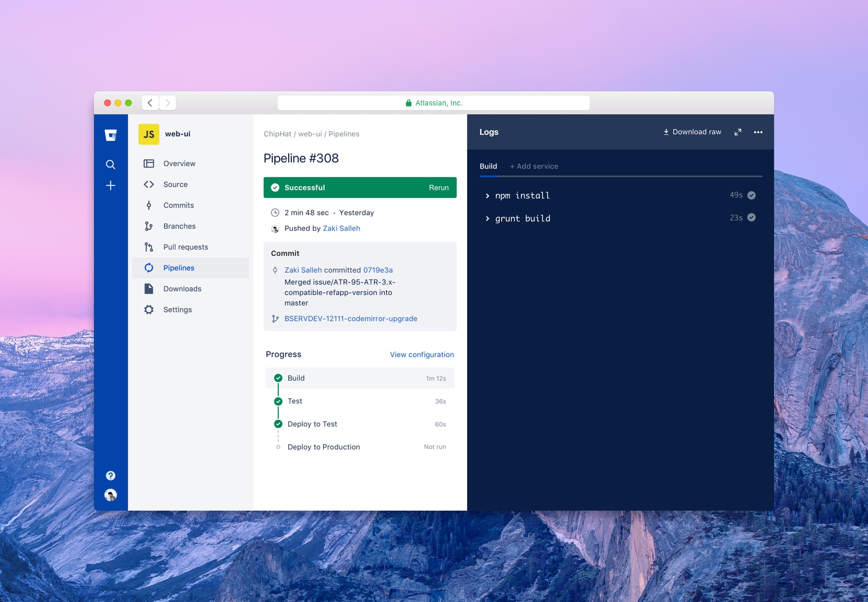This screenshot has width=868, height=602.
Task: Open Source in the repository menu
Action: 190,184
